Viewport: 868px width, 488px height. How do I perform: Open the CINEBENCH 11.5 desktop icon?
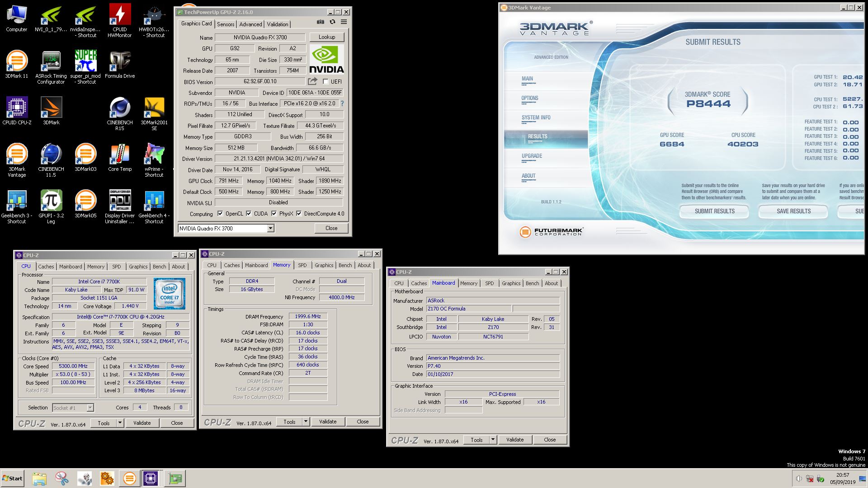pos(51,160)
